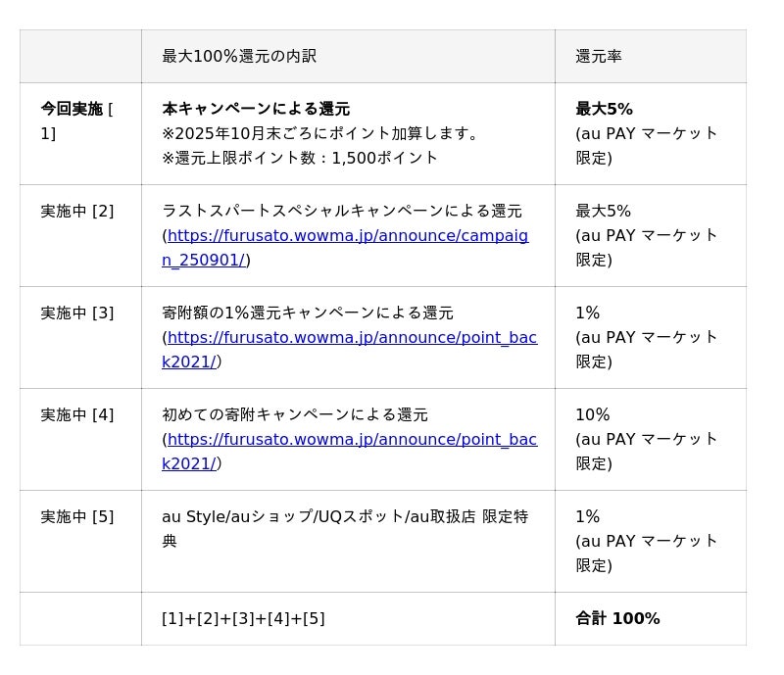Select the 実施中 [3] row label
784x675 pixels.
(x=77, y=313)
